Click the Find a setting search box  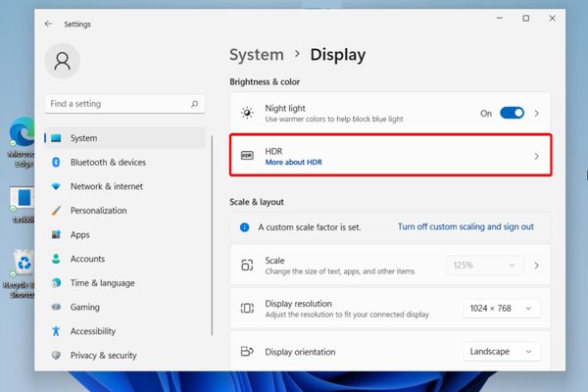[118, 103]
